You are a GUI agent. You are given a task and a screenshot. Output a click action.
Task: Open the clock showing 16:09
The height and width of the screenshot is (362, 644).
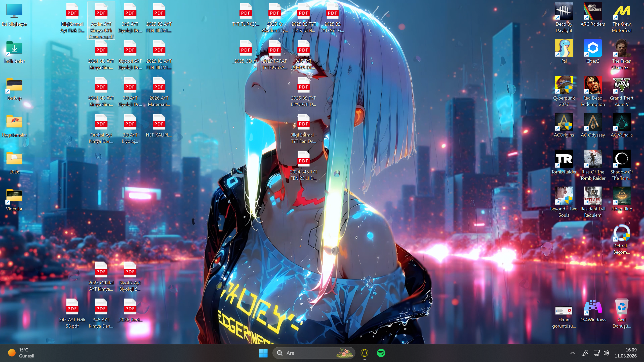626,353
